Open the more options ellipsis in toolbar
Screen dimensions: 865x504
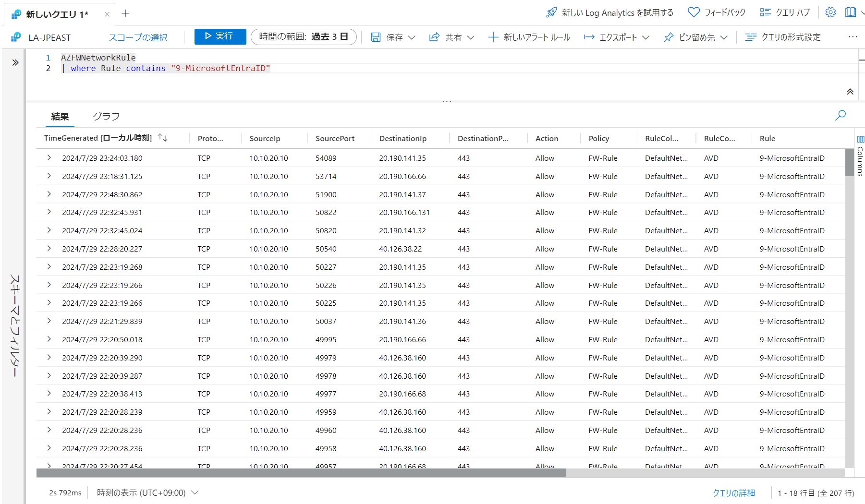coord(853,37)
